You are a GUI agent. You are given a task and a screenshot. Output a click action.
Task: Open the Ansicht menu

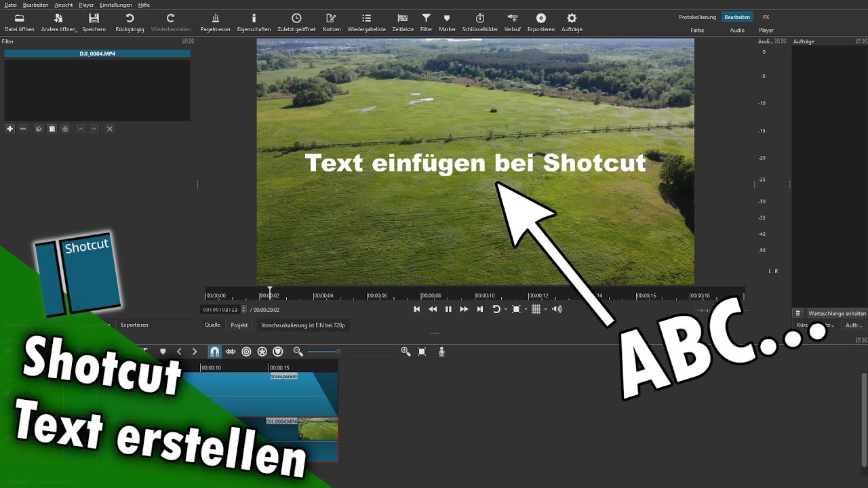(x=64, y=5)
